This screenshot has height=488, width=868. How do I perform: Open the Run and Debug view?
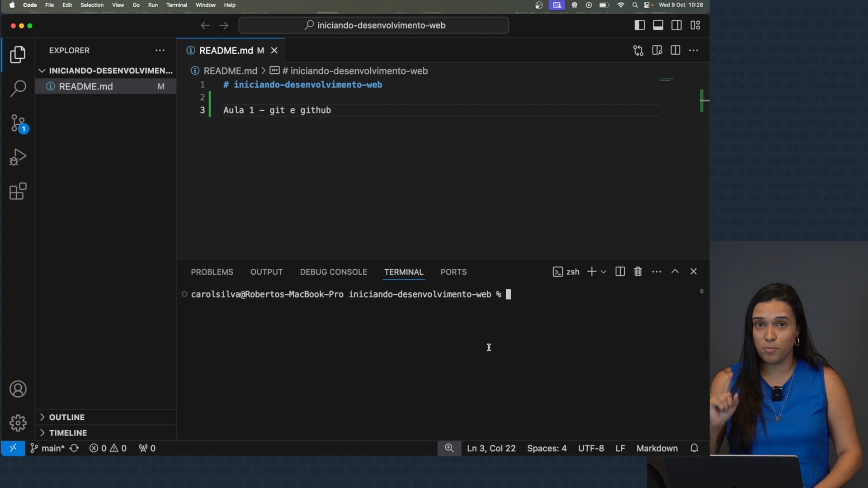[18, 157]
